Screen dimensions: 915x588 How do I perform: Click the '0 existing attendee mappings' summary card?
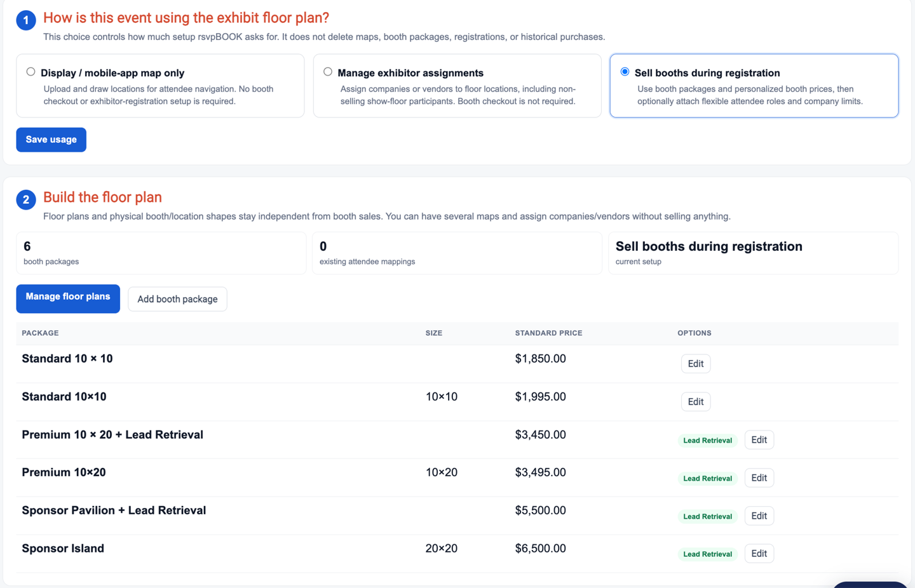(x=457, y=253)
